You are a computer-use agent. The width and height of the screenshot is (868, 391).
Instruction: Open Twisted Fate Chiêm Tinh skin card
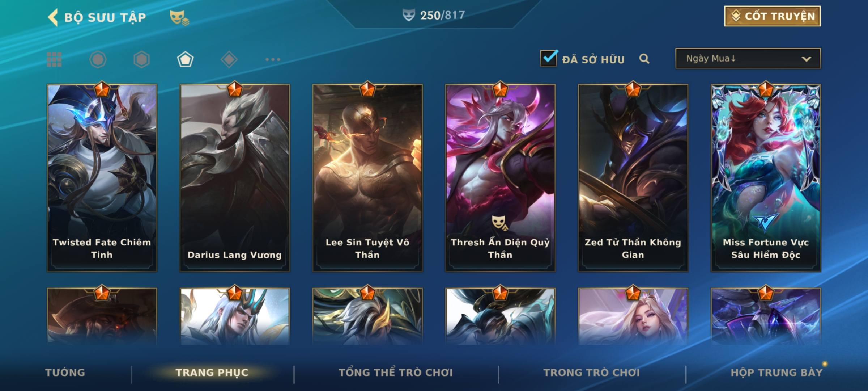pyautogui.click(x=102, y=178)
